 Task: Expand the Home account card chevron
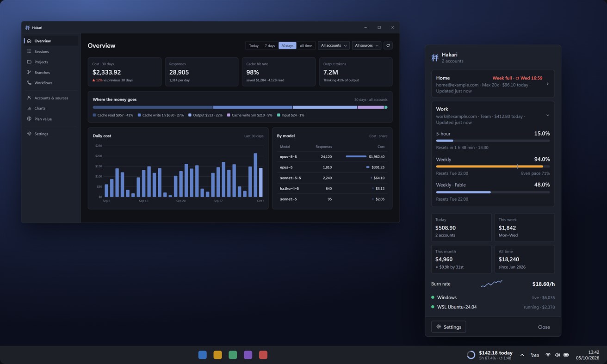[x=547, y=84]
